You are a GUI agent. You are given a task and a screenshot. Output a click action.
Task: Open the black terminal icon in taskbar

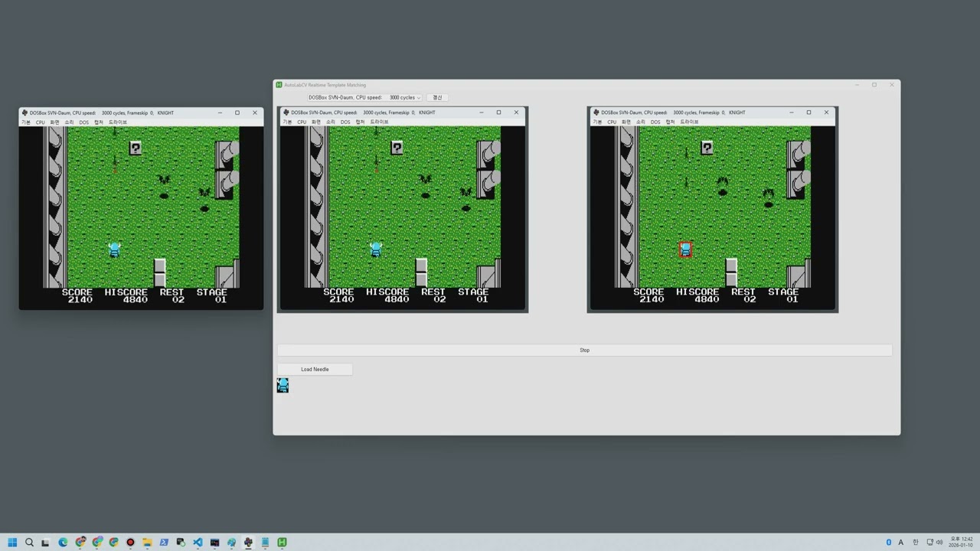[214, 543]
